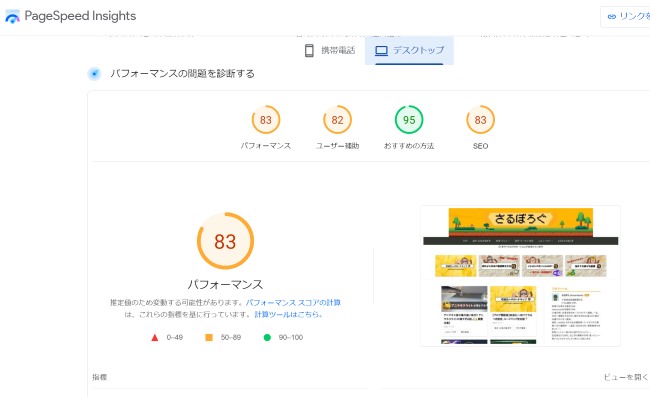Click the large パフォーマンス heading text
650x397 pixels.
coord(225,285)
